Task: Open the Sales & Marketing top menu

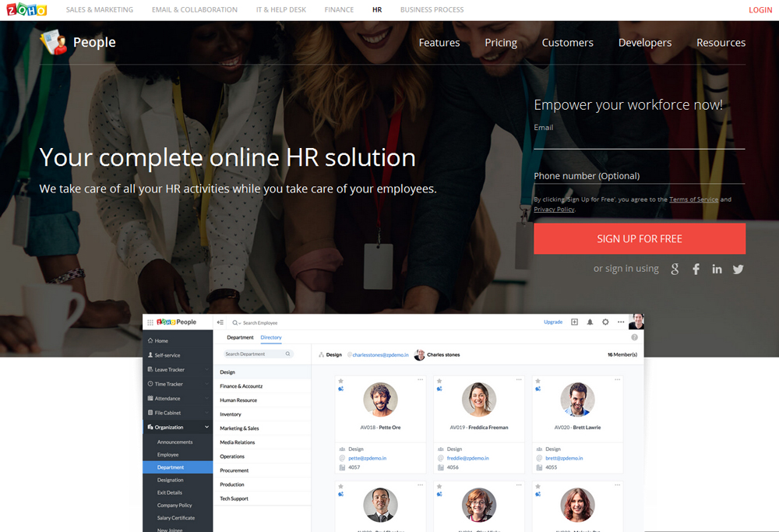Action: [x=100, y=9]
